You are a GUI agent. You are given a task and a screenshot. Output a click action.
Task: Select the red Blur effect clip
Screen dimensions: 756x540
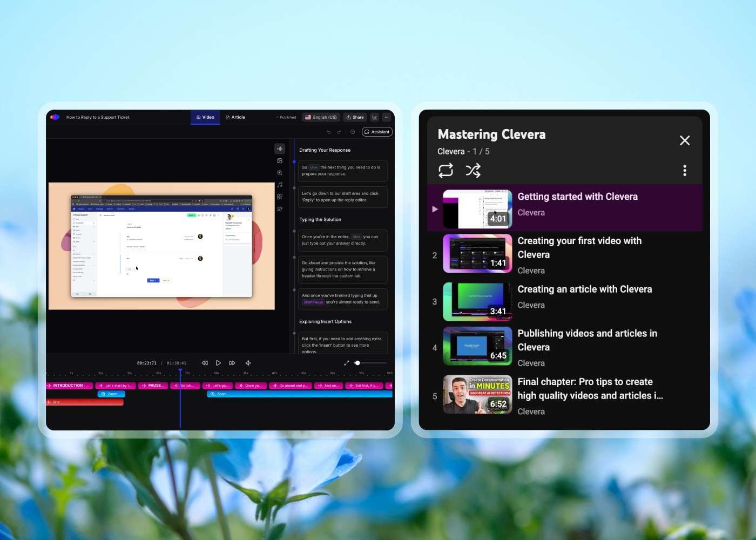[85, 402]
